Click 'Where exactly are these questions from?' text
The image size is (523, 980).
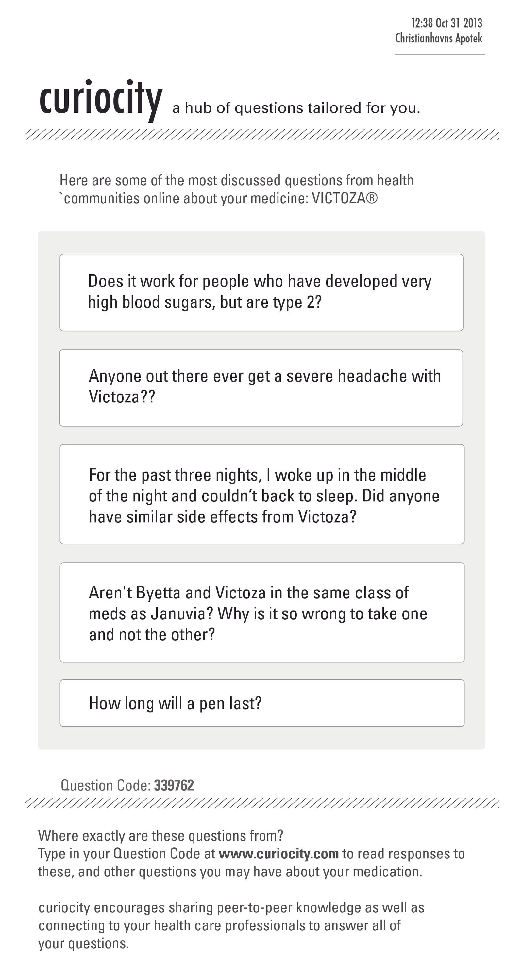point(160,835)
